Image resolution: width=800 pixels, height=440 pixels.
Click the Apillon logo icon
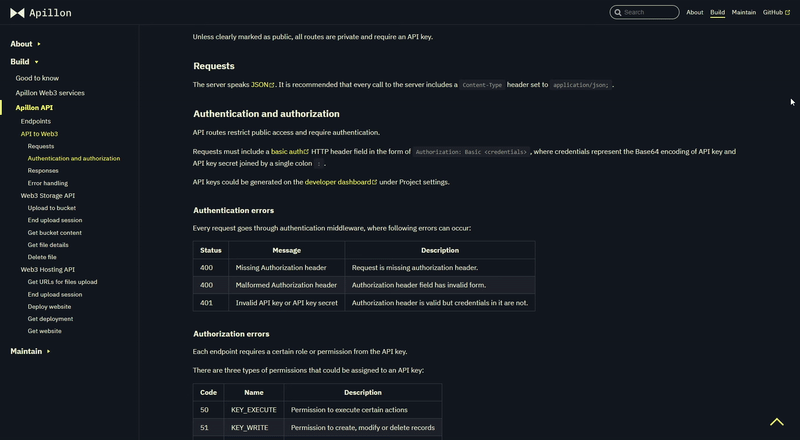click(x=17, y=13)
